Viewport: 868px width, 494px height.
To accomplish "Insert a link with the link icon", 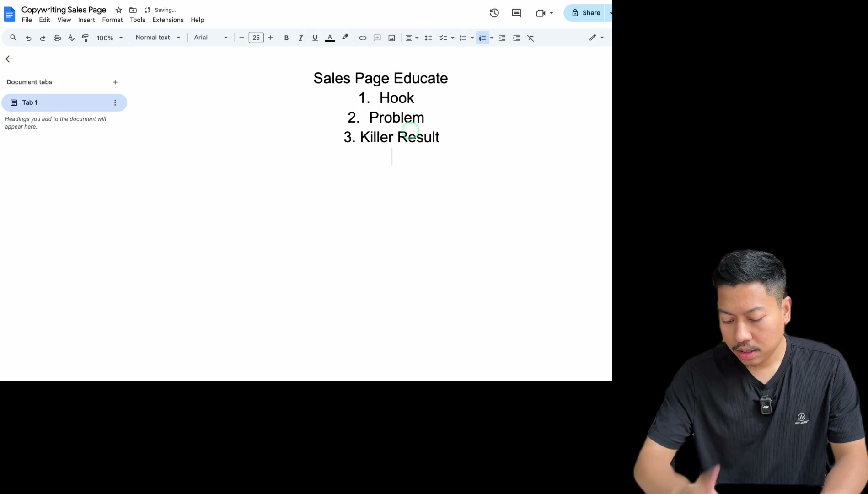I will (363, 38).
